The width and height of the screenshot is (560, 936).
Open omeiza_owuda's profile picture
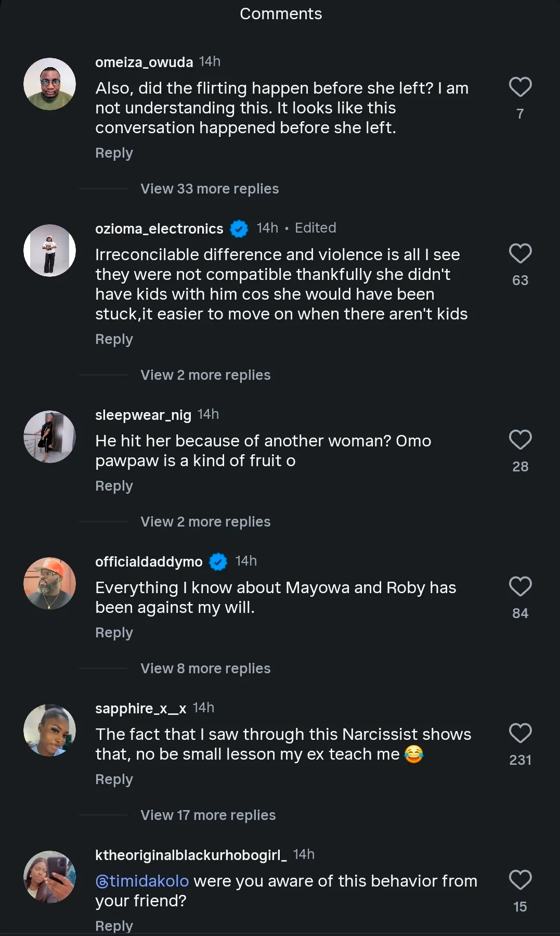pos(50,84)
